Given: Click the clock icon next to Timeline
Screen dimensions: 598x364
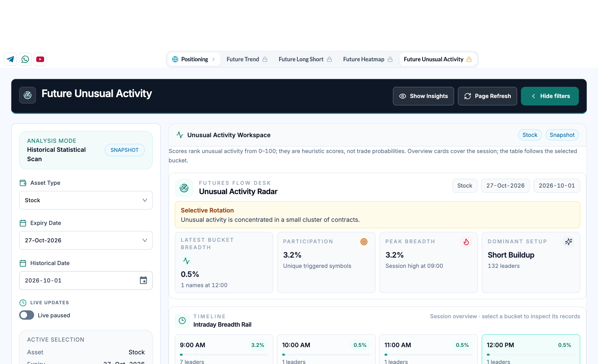Looking at the screenshot, I should [183, 320].
